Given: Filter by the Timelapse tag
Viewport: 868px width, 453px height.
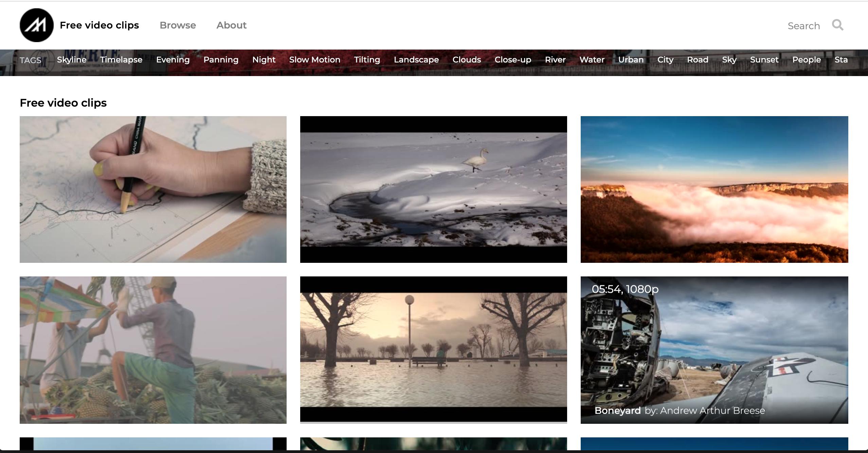Looking at the screenshot, I should click(x=121, y=60).
